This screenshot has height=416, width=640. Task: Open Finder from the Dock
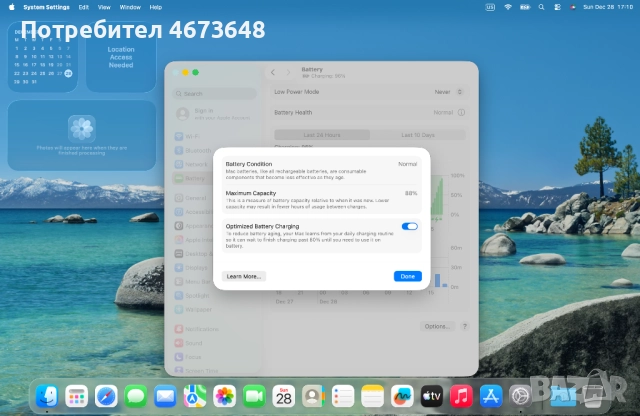[x=47, y=396]
